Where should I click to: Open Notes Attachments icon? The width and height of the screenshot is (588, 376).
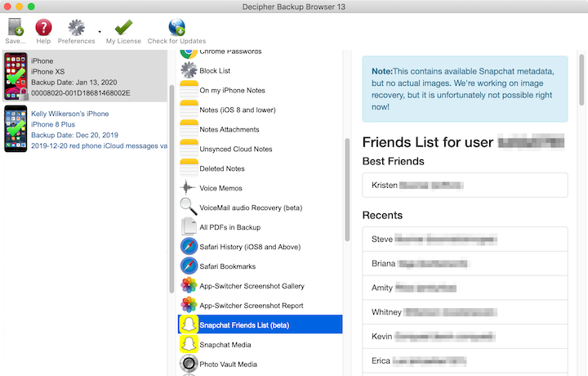189,128
